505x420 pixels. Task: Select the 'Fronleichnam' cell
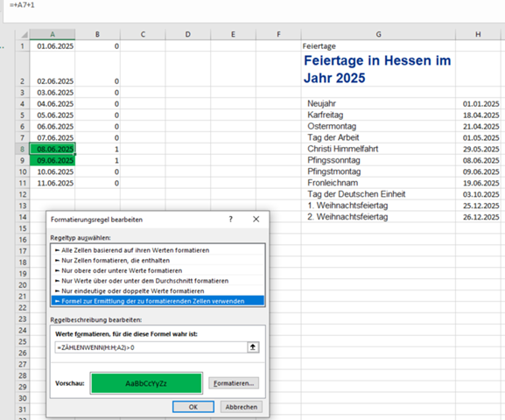[x=378, y=183]
